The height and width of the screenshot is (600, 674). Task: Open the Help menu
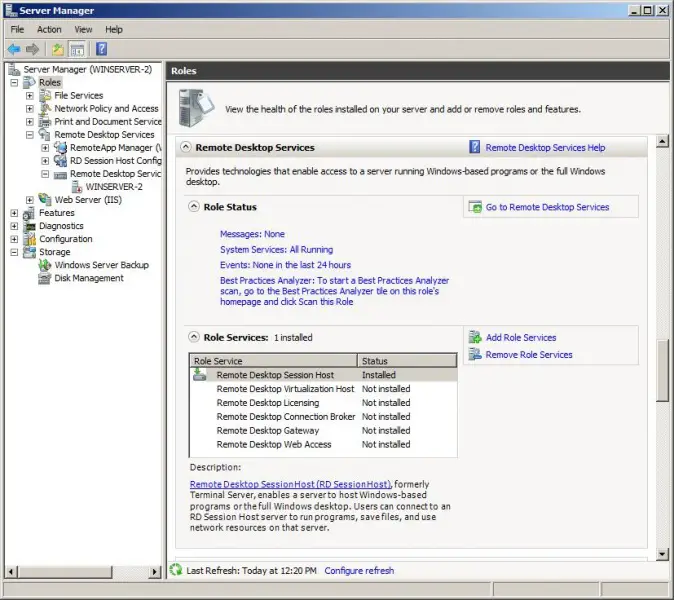point(114,29)
